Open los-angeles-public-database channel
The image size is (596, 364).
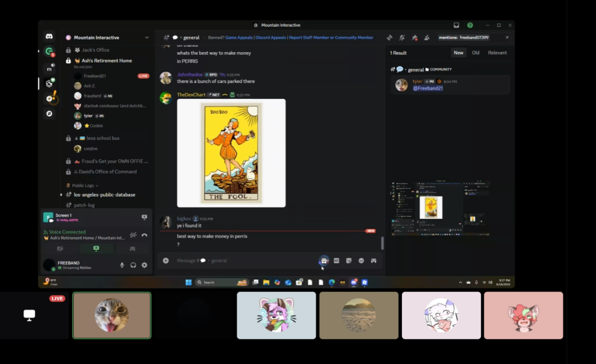[104, 195]
